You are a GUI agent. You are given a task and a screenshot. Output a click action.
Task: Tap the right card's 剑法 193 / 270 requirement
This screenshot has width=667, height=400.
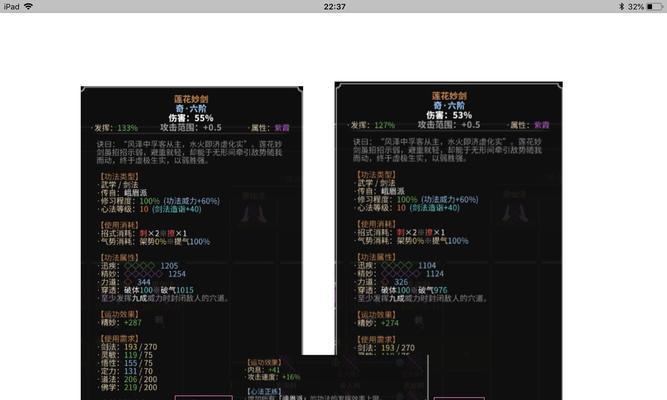(386, 348)
